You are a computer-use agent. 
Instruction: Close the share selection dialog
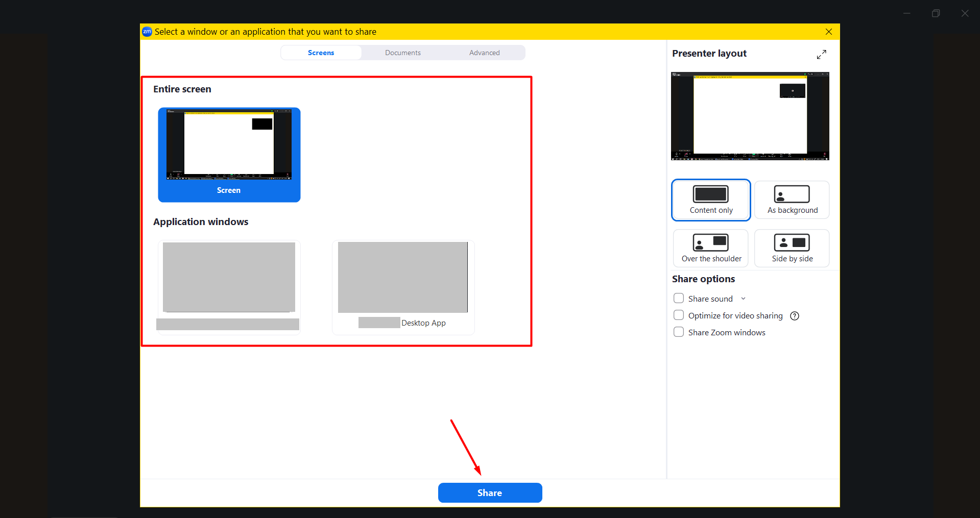tap(828, 32)
